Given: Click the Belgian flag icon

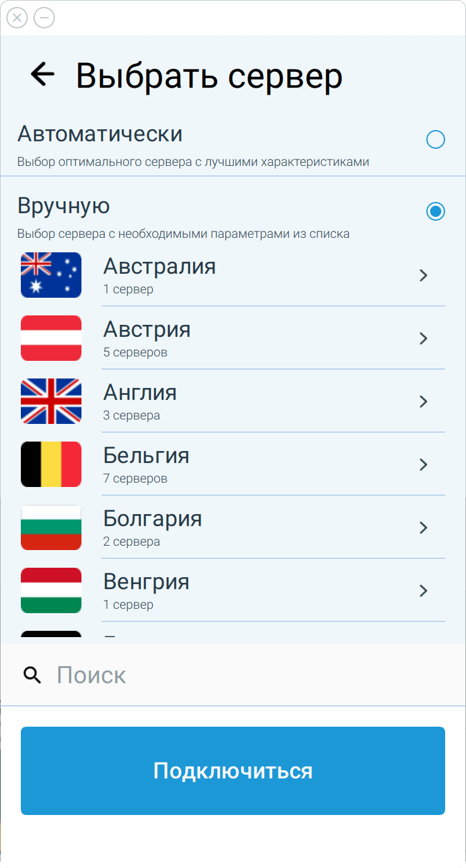Looking at the screenshot, I should (51, 464).
